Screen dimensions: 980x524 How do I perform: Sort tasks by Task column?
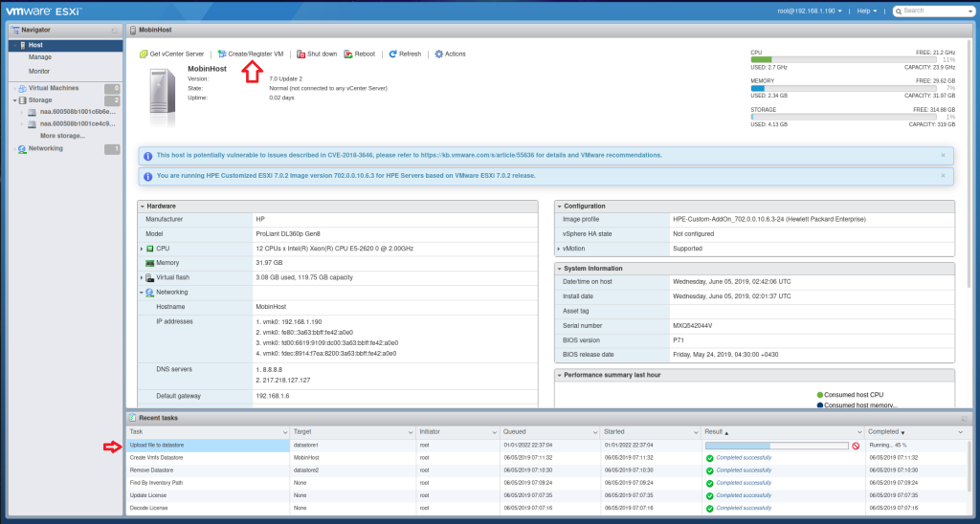click(x=208, y=431)
